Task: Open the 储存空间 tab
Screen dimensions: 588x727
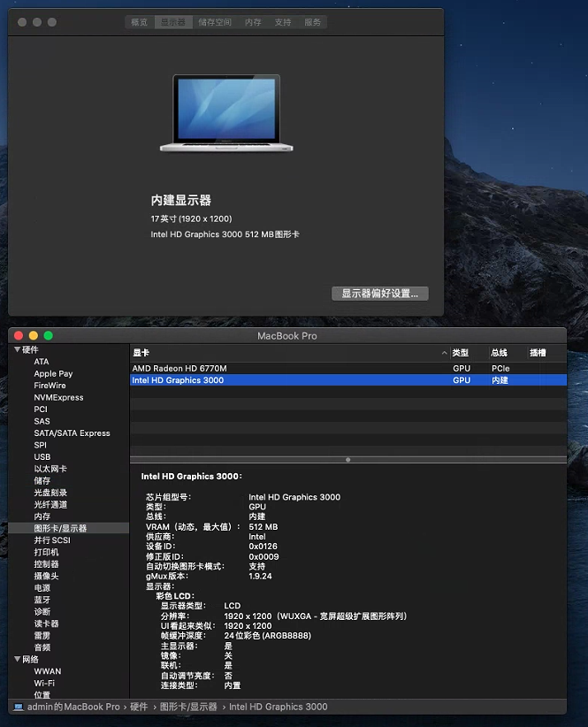Action: pos(215,22)
